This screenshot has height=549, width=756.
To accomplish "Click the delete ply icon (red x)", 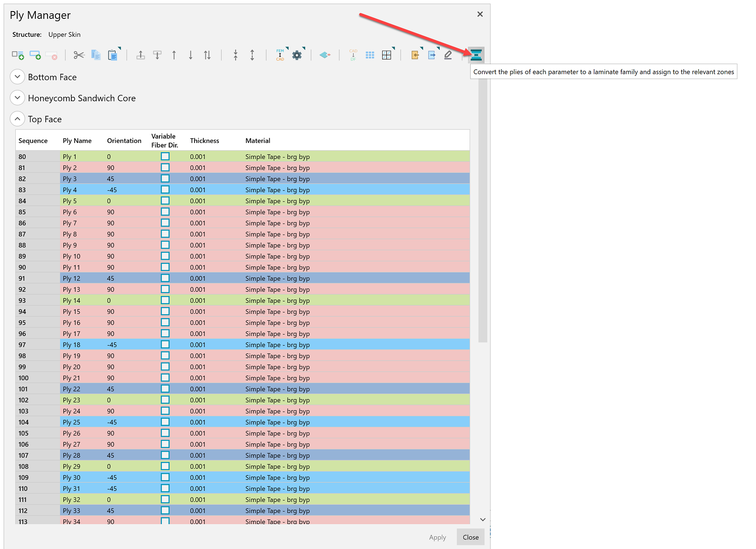I will click(52, 55).
